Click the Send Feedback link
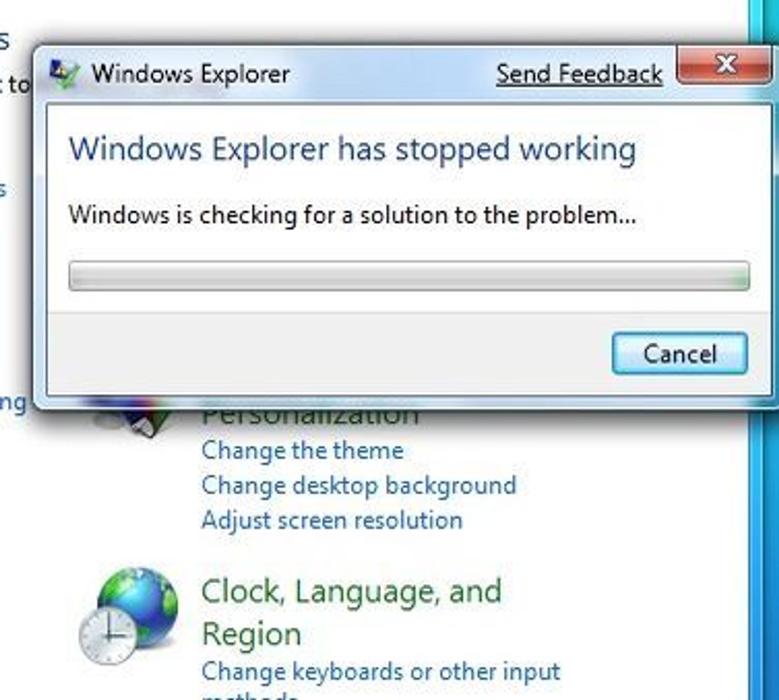 [579, 74]
